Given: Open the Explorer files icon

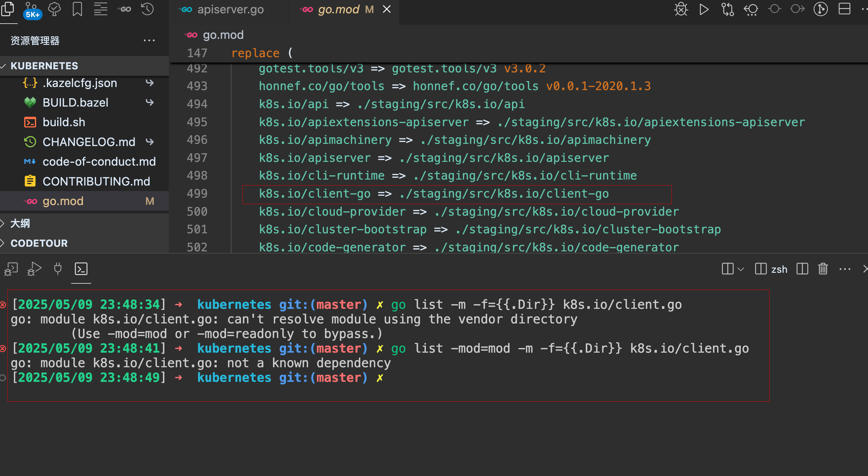Looking at the screenshot, I should [x=8, y=9].
